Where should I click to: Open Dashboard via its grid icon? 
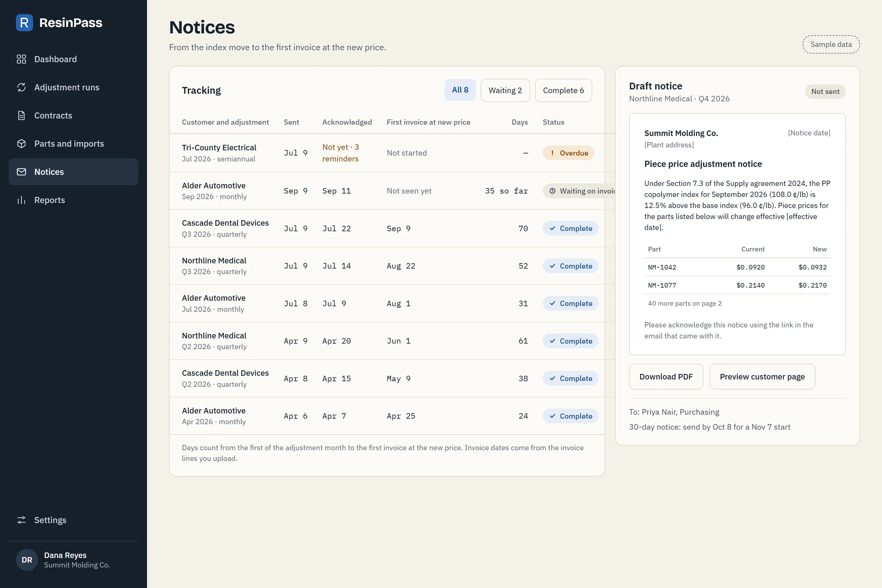click(21, 59)
